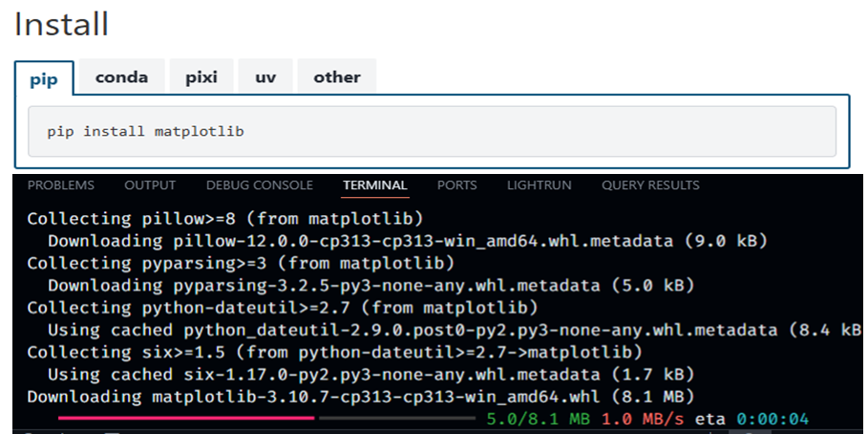The height and width of the screenshot is (434, 868).
Task: Switch to the LIGHTRUN panel tab
Action: [540, 185]
